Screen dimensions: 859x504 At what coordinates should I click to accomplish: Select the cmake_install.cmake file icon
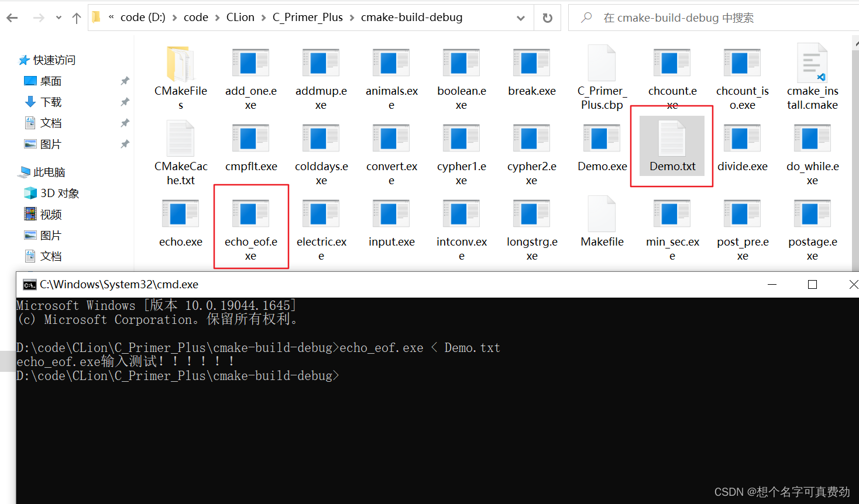[812, 63]
